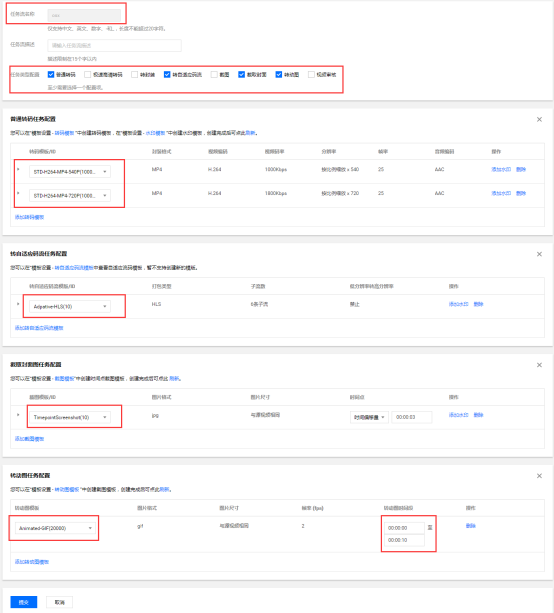This screenshot has width=554, height=613.
Task: Open the Animated-GIF(20000) template dropdown
Action: (55, 528)
